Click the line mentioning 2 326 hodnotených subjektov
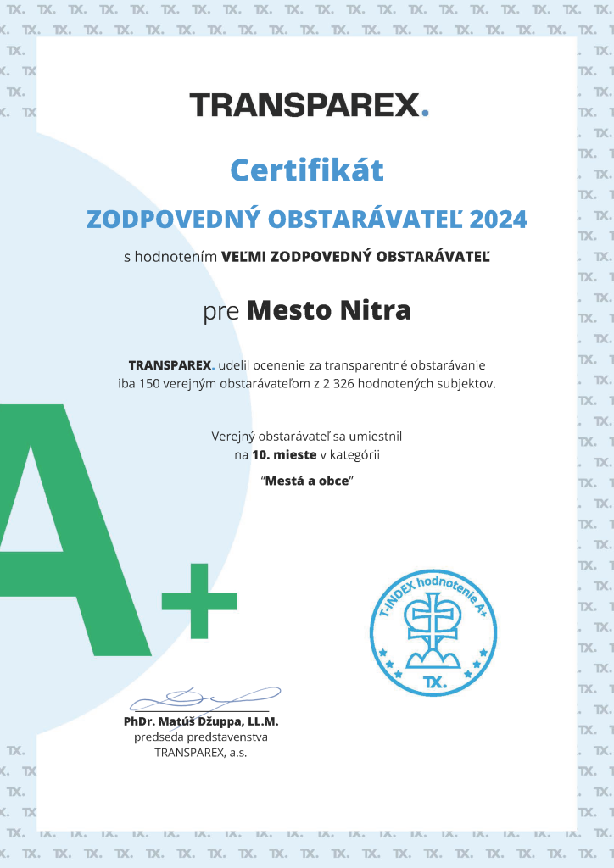The width and height of the screenshot is (614, 868). pos(307,383)
